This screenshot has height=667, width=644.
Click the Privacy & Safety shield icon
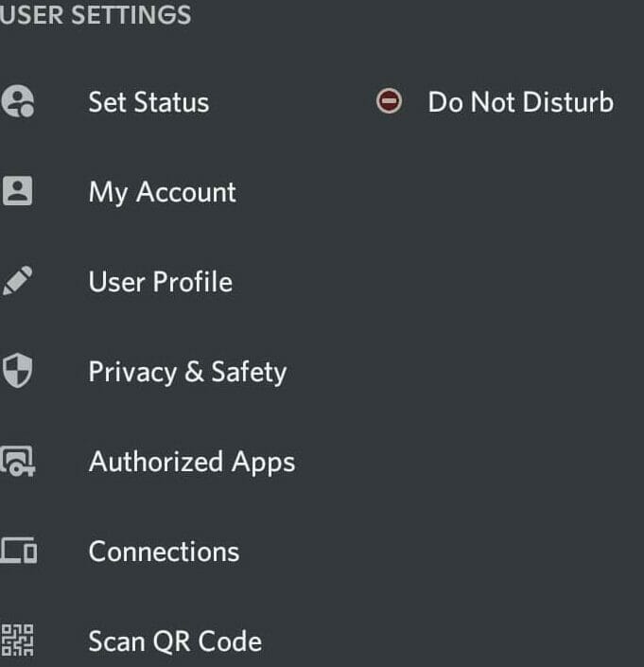click(17, 372)
